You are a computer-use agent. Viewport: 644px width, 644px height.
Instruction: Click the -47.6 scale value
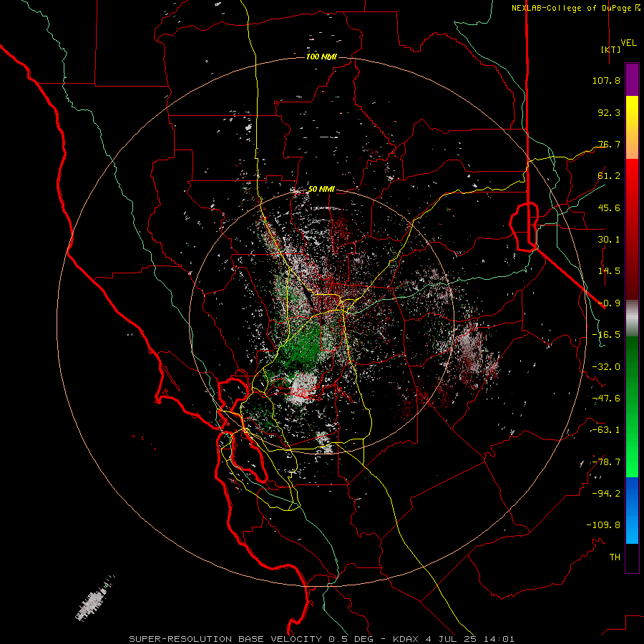point(606,399)
